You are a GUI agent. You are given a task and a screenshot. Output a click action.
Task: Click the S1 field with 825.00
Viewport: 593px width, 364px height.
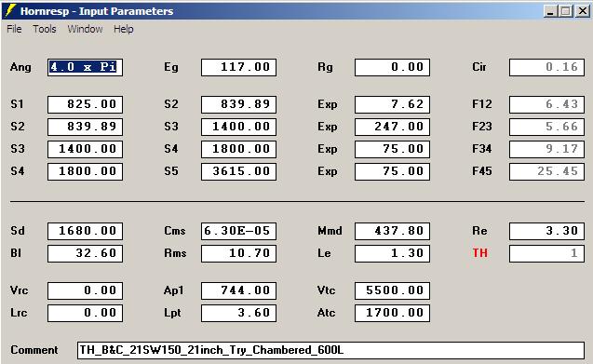[x=85, y=104]
